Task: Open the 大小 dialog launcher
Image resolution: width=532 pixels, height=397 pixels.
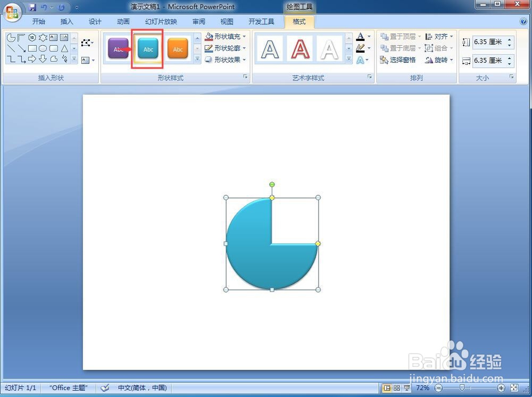Action: [511, 77]
